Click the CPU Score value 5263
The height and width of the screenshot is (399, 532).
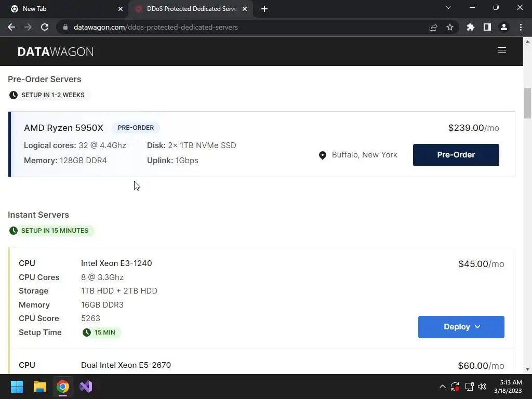coord(90,318)
